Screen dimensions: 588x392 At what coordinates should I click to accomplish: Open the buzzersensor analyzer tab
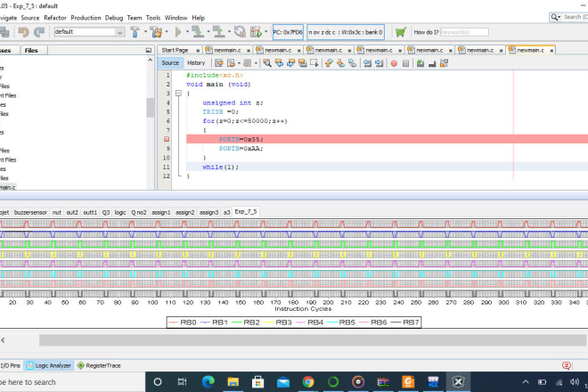click(30, 212)
